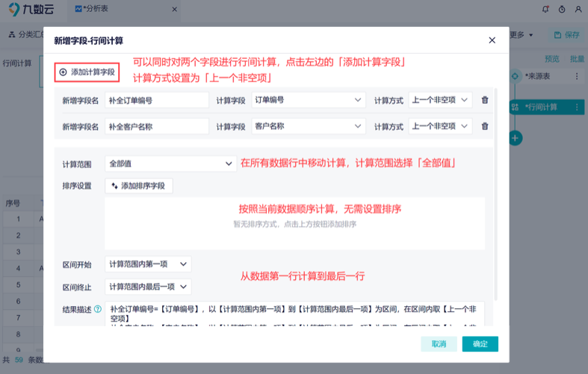Open the notification bell icon
The image size is (588, 374).
545,10
